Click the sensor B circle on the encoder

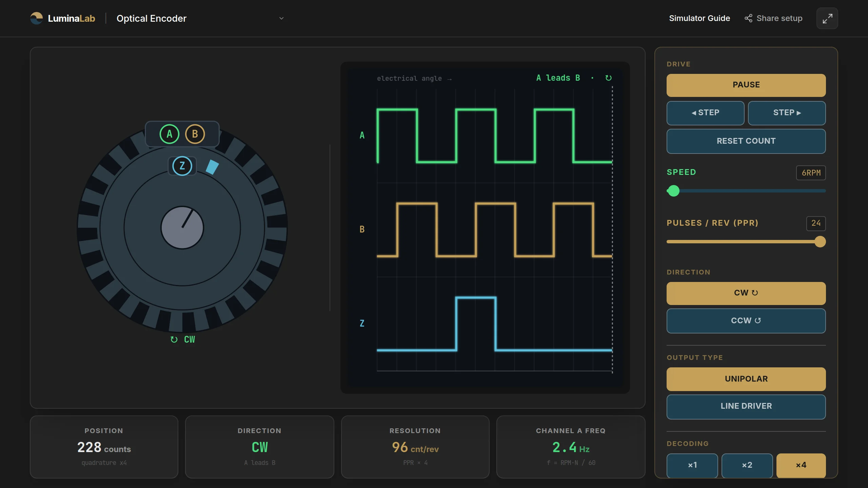(x=195, y=134)
